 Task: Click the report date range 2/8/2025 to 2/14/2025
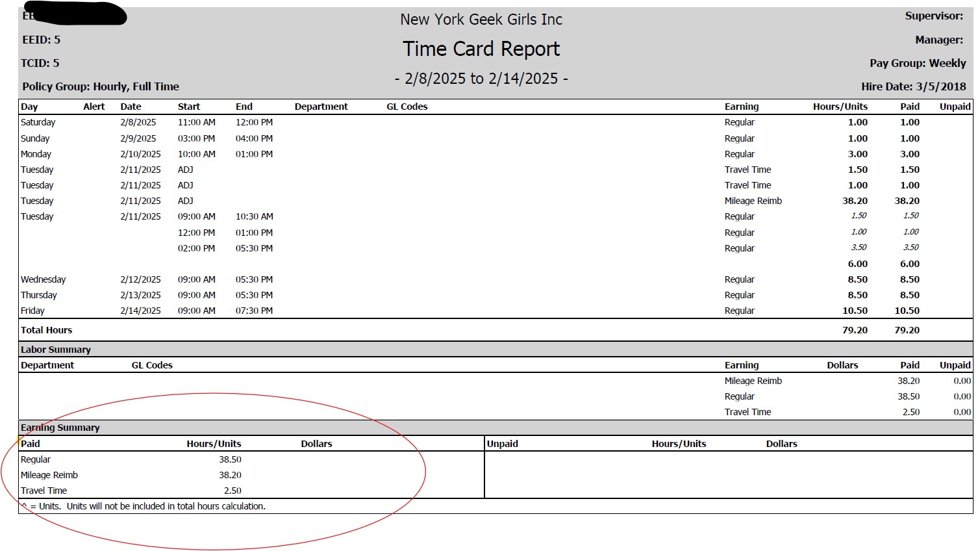pyautogui.click(x=481, y=79)
